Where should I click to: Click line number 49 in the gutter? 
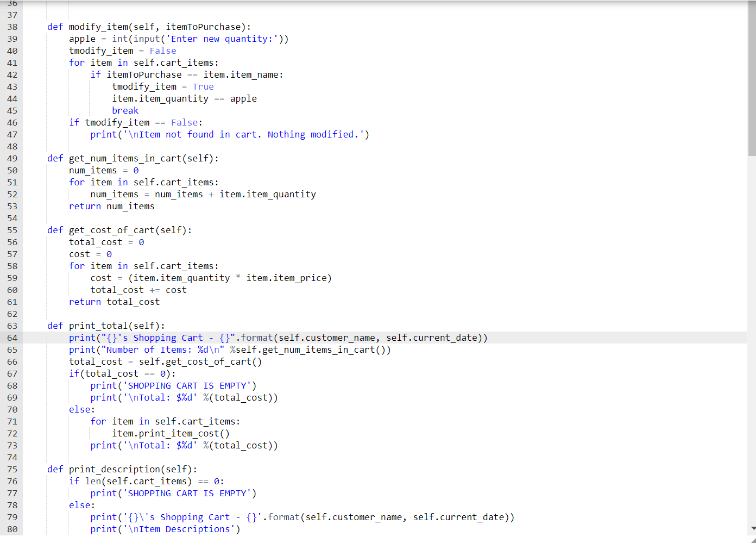click(12, 158)
